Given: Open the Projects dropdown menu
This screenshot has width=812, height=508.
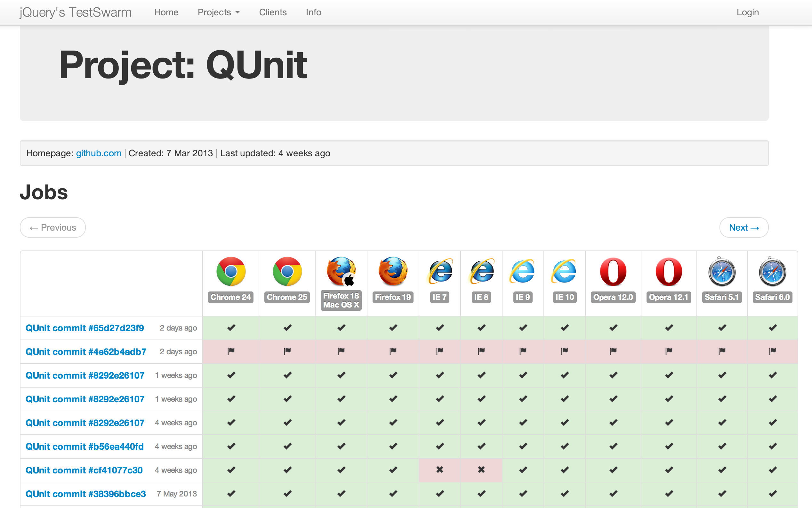Looking at the screenshot, I should click(x=219, y=12).
